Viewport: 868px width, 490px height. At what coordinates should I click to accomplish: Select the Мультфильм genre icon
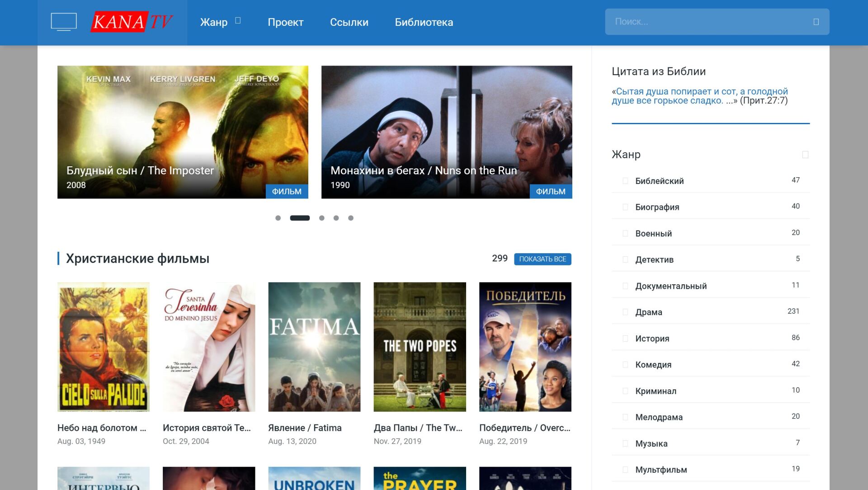coord(625,470)
